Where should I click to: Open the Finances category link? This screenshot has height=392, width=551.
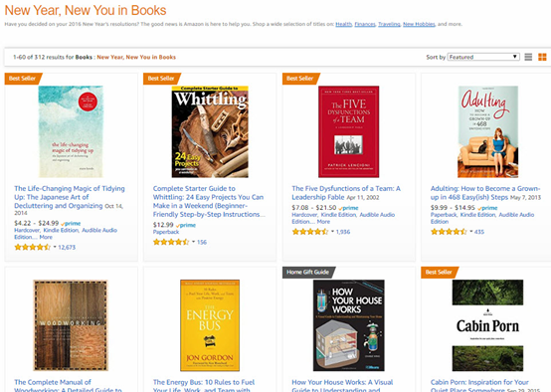click(365, 24)
